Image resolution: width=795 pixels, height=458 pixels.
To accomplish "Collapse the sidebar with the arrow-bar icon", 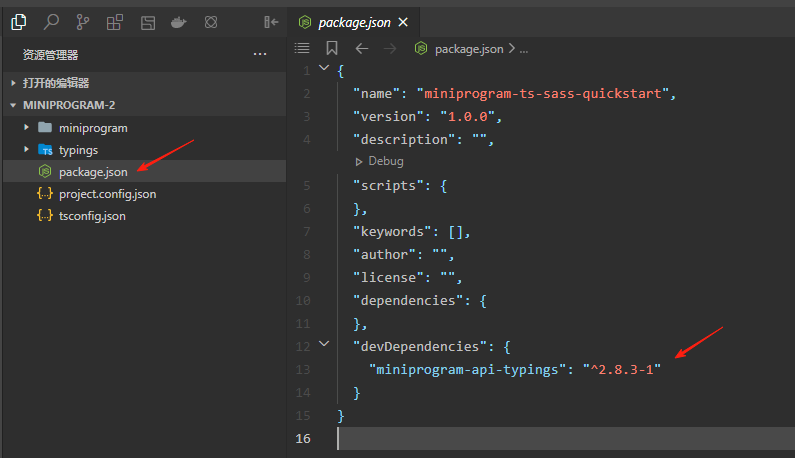I will 271,22.
